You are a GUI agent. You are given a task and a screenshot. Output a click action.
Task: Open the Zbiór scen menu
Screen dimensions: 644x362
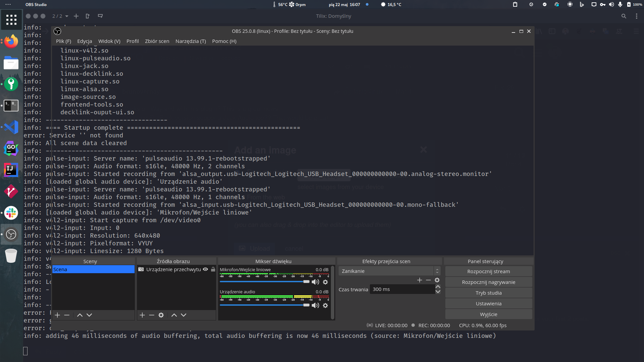157,41
